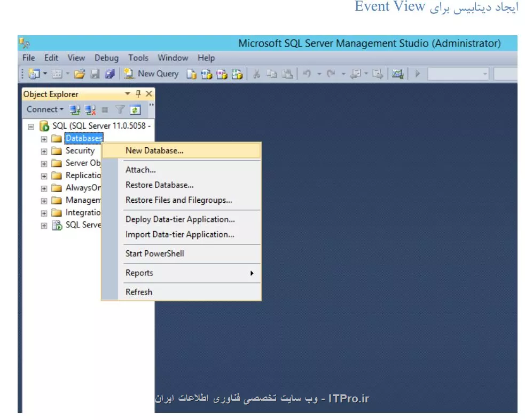Select the Databases tree item

84,138
